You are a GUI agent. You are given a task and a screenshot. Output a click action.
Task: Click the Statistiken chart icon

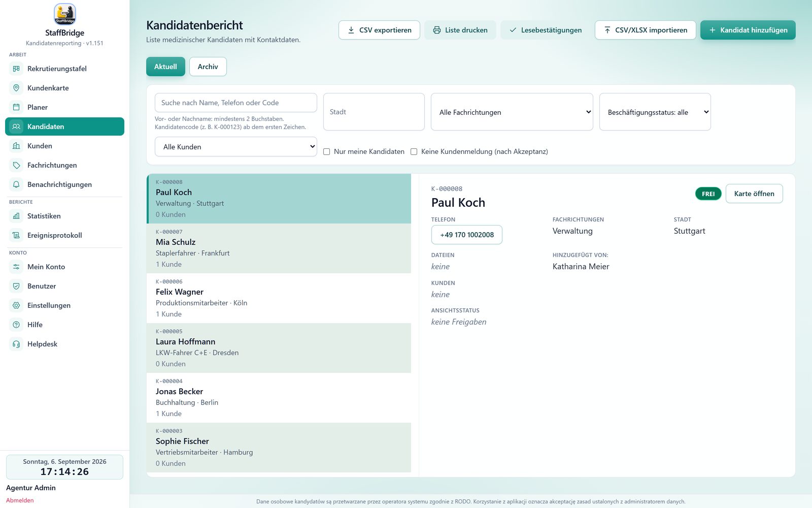pyautogui.click(x=16, y=216)
